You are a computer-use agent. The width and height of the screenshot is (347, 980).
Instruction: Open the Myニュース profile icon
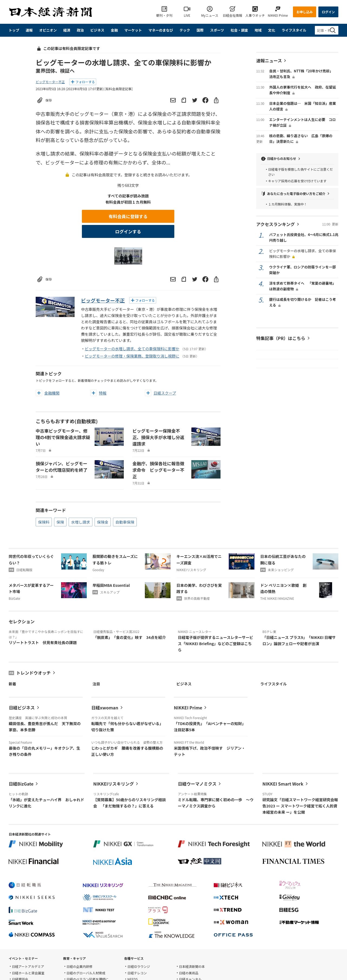click(209, 9)
